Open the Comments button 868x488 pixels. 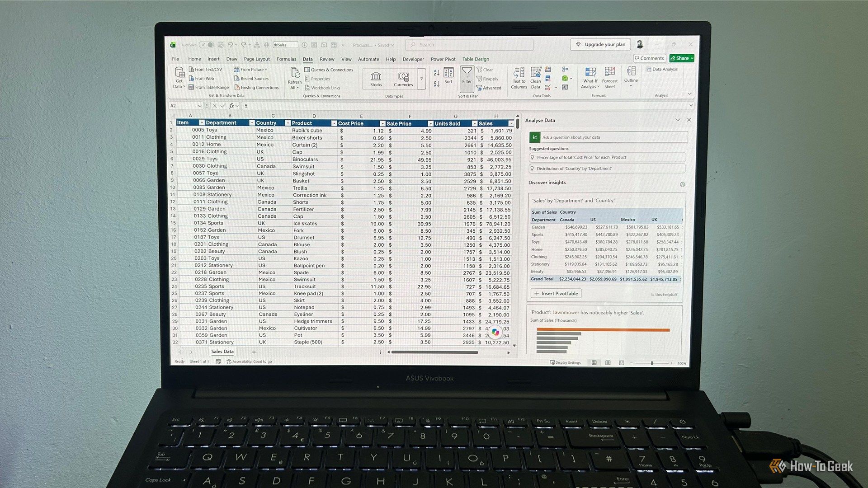tap(649, 58)
